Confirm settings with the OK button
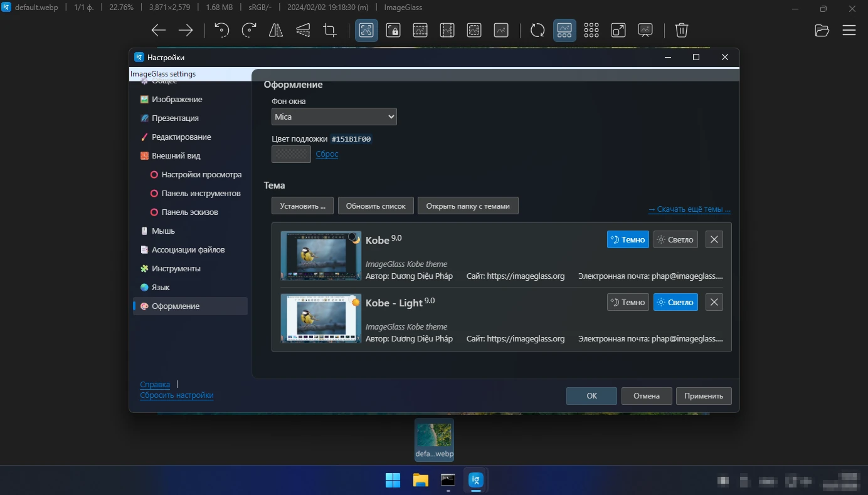 tap(591, 396)
